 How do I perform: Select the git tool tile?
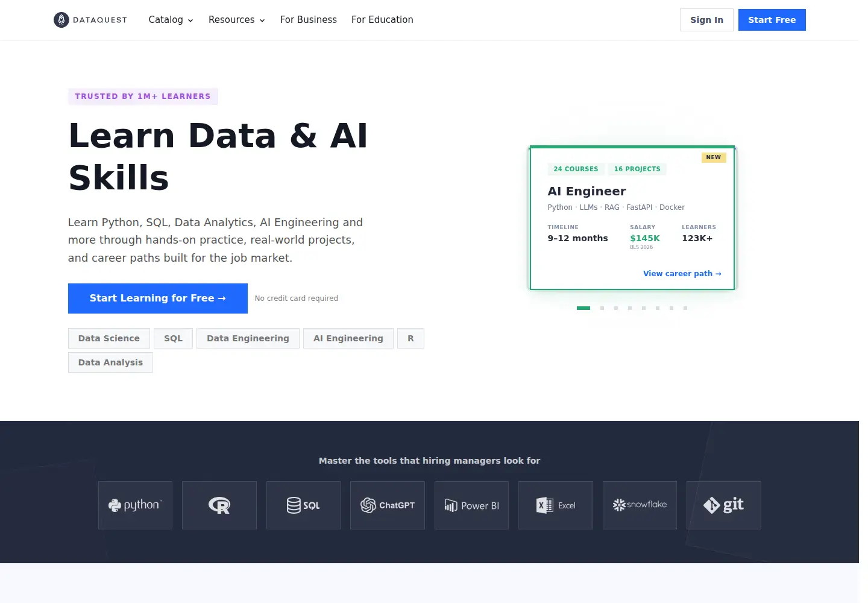[x=724, y=505]
